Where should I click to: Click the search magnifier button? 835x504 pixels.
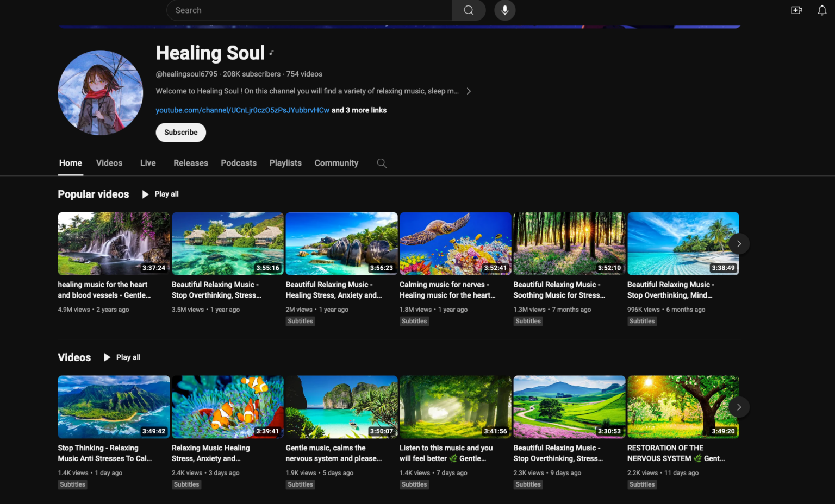(468, 10)
